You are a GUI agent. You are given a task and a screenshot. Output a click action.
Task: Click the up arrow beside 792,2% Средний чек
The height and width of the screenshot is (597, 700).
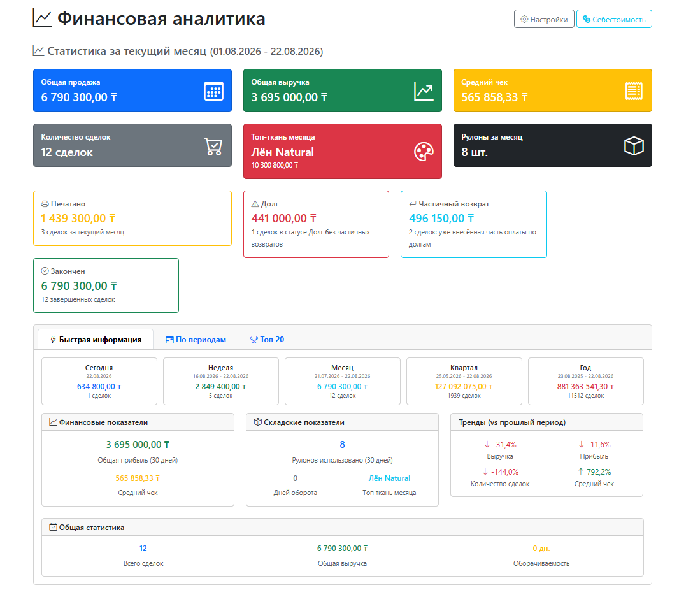pos(581,471)
